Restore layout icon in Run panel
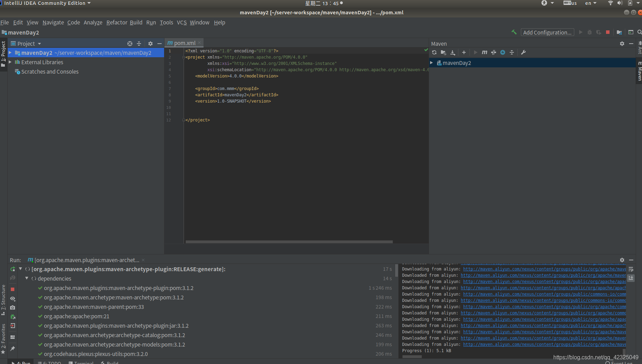This screenshot has height=364, width=642. pos(13,337)
